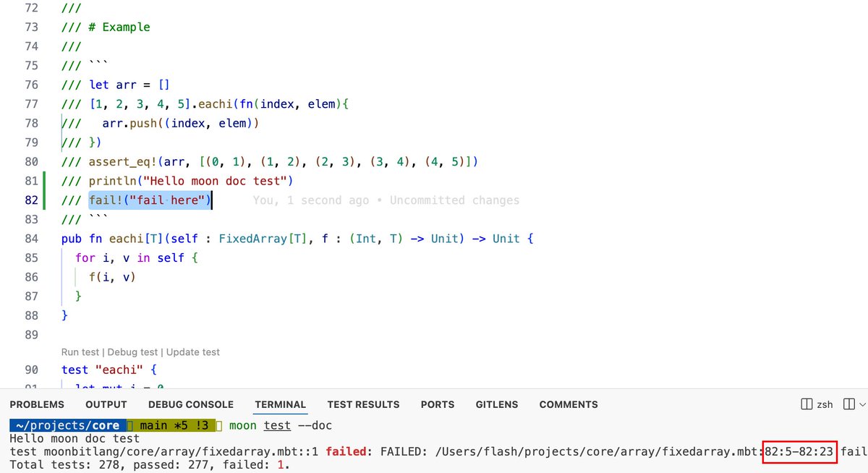Click the GitLens blame annotation 'Uncommitted changes'

pos(454,200)
